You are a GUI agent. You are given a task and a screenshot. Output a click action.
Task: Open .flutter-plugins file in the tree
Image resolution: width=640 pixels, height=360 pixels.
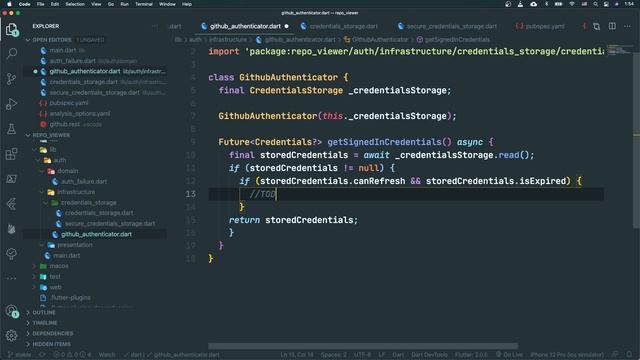click(70, 298)
